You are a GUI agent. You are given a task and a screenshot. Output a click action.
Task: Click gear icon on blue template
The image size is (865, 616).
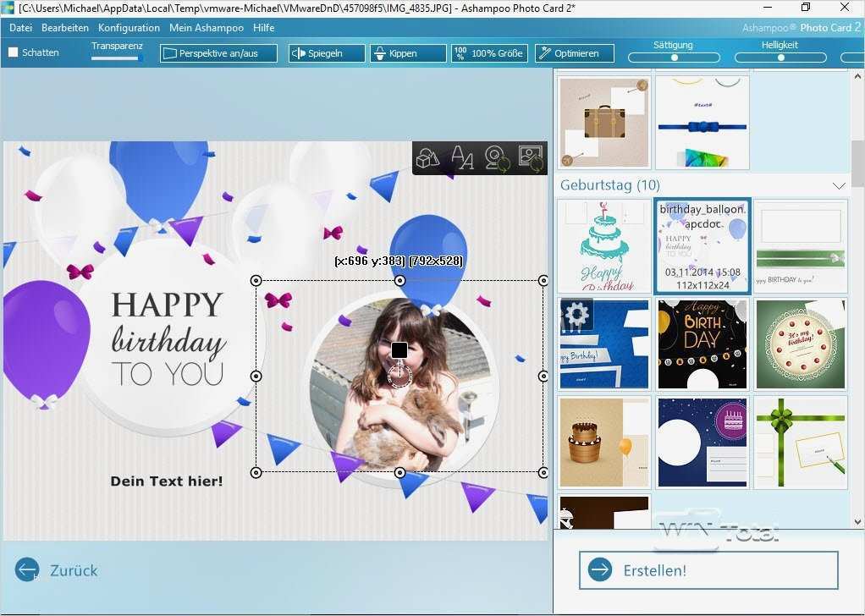(x=576, y=314)
